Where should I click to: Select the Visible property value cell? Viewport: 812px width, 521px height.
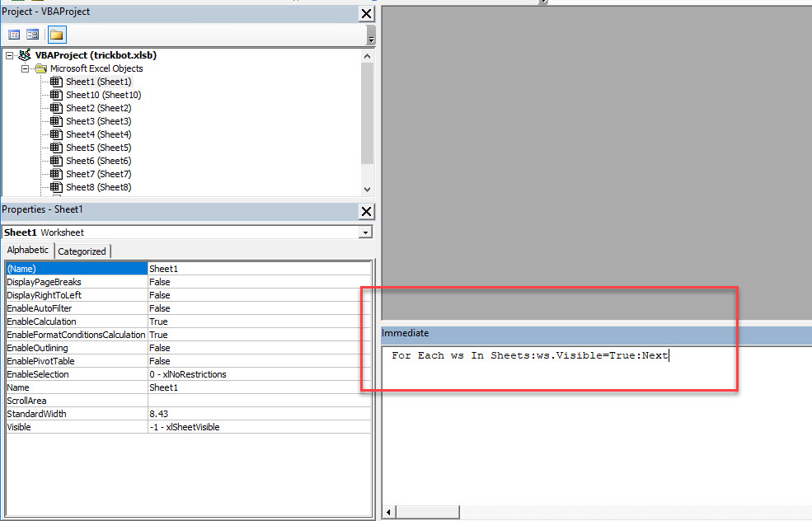[258, 427]
